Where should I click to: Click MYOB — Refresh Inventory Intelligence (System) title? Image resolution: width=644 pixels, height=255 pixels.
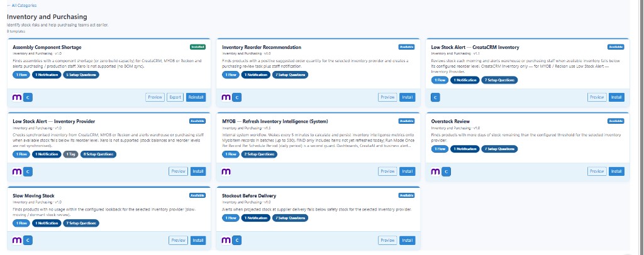[275, 121]
